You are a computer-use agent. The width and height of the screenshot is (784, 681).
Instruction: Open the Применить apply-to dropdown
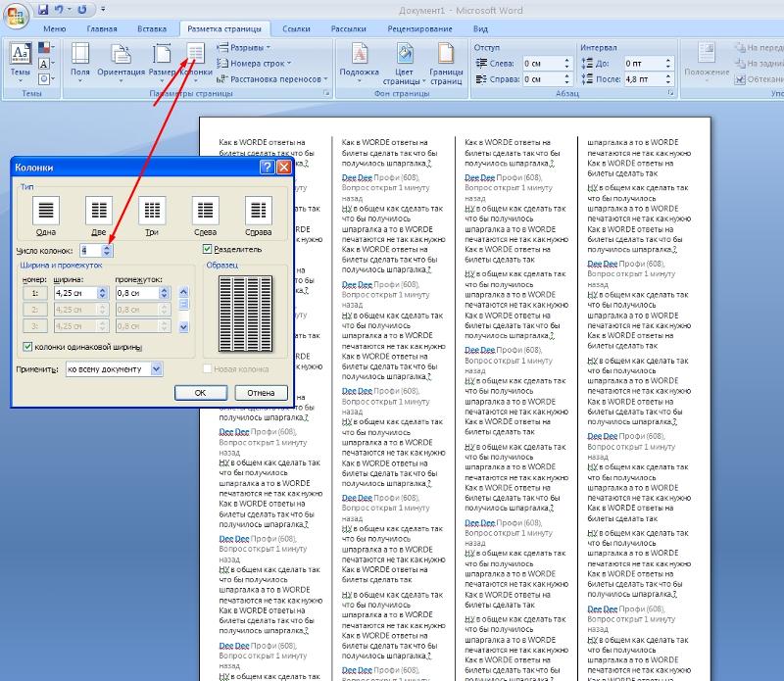(157, 369)
